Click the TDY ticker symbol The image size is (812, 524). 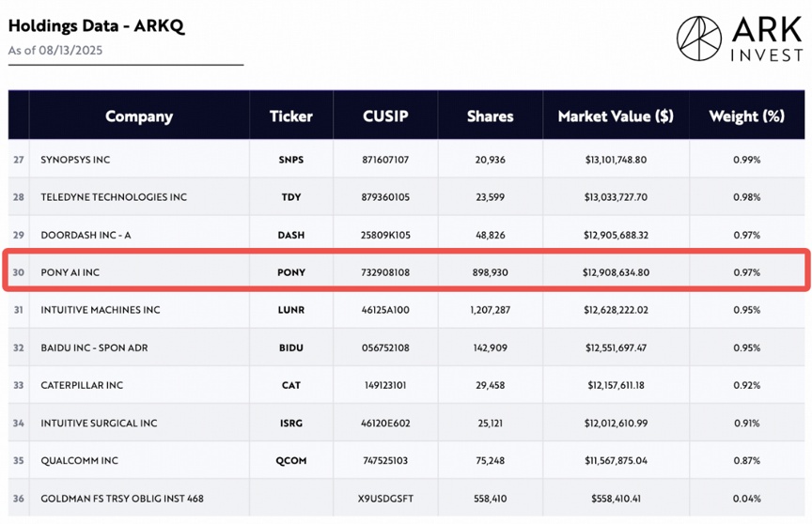pos(291,197)
